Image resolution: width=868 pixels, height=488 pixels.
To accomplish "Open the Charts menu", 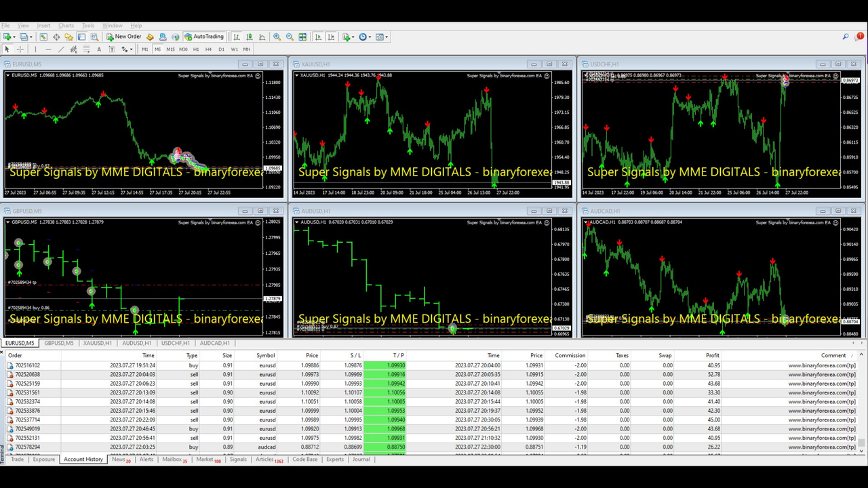I will pos(66,26).
